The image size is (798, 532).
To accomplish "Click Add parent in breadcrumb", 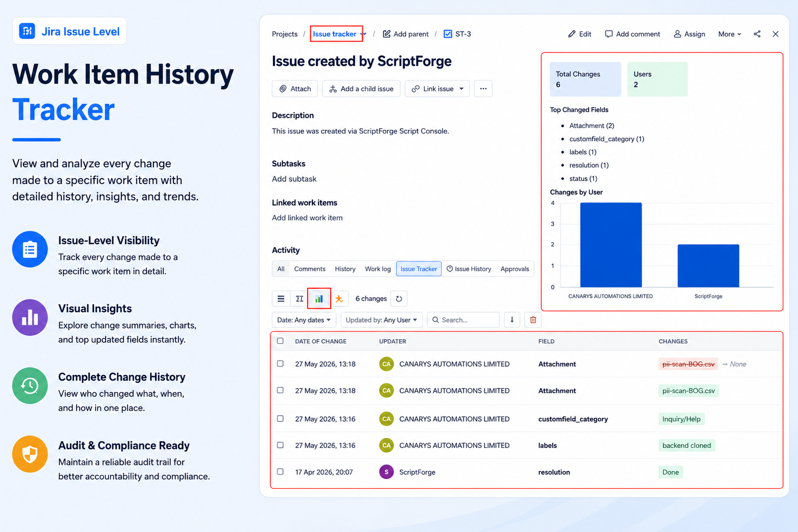I will point(406,34).
